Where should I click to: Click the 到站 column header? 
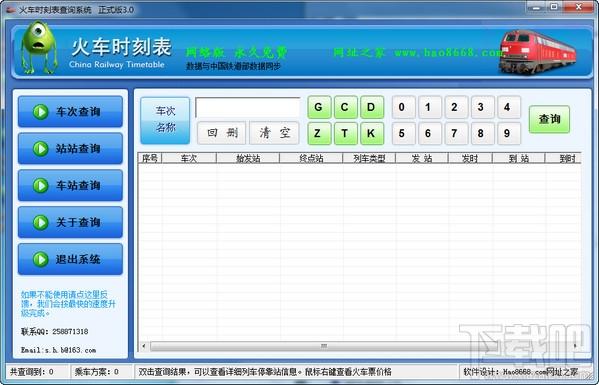(519, 158)
